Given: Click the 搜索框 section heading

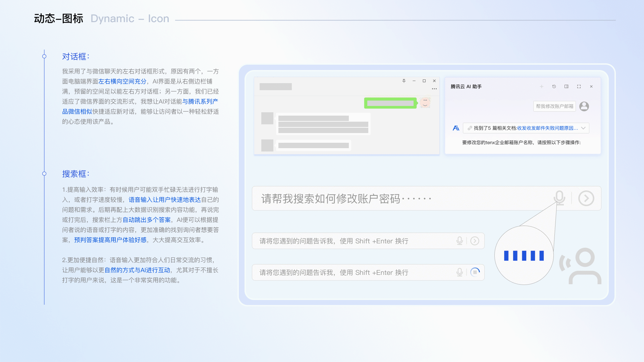Looking at the screenshot, I should click(x=76, y=174).
